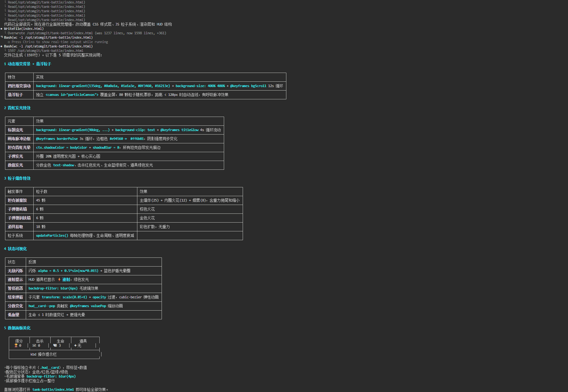Screen dimensions: 568x392
Task: Click the 粒子数 header cell
Action: 85,191
